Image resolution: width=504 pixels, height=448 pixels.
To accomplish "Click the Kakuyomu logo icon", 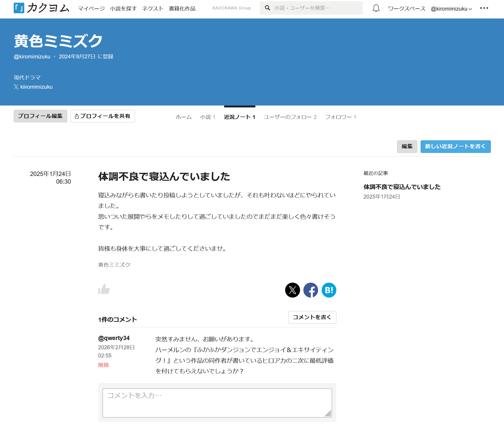I will (19, 8).
